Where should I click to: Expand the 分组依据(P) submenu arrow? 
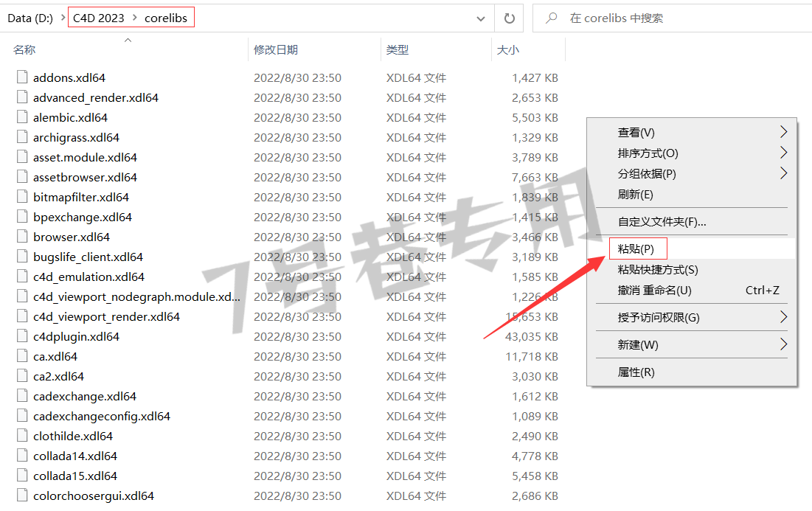pos(783,173)
